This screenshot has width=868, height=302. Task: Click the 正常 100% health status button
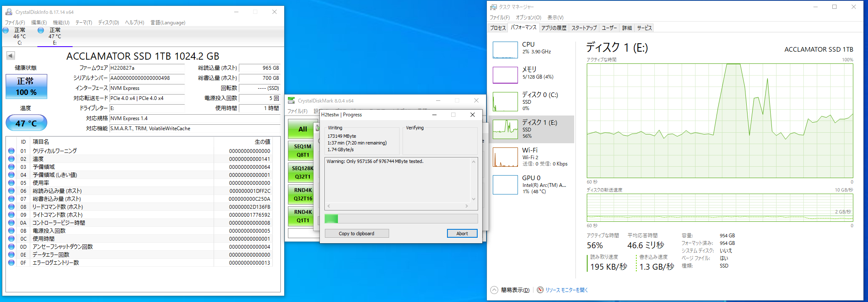(26, 87)
